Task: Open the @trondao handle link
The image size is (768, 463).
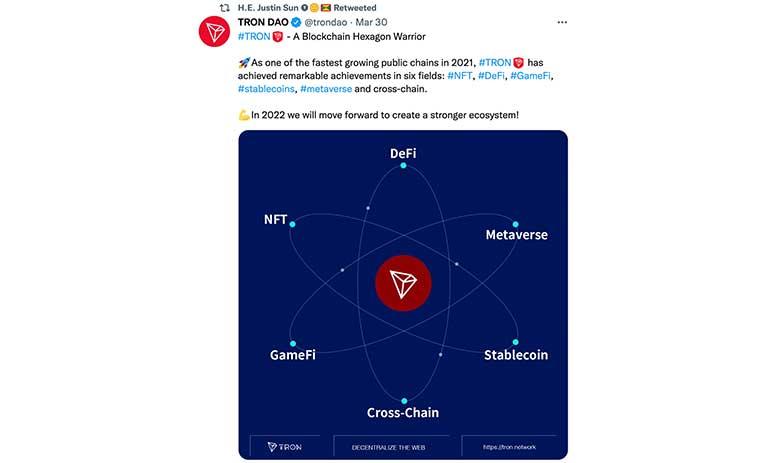Action: (326, 22)
